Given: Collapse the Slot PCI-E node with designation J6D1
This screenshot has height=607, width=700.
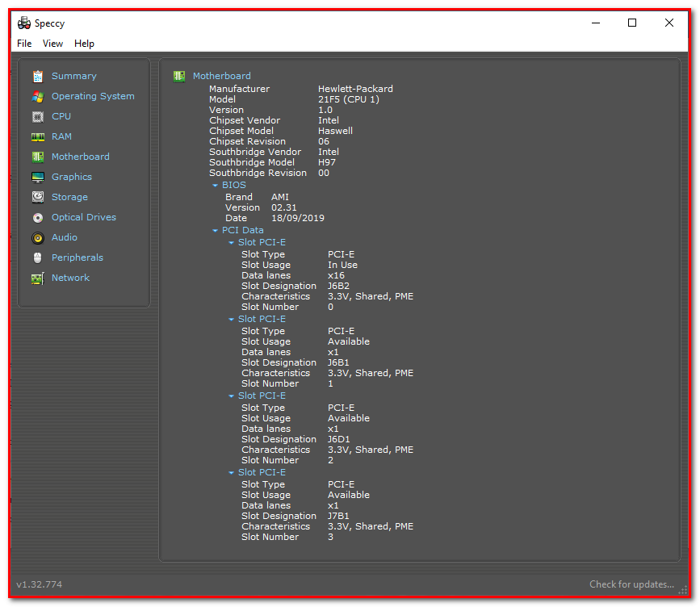Looking at the screenshot, I should click(231, 396).
